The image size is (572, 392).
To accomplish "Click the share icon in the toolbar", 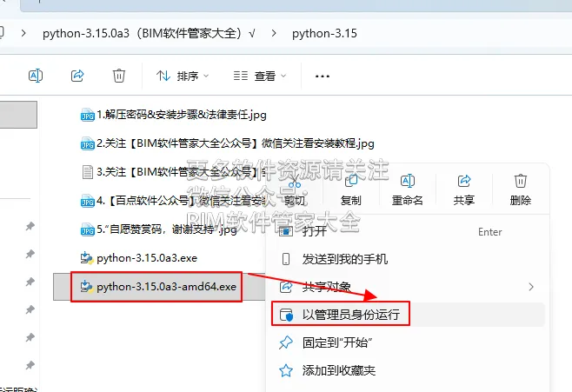I will [x=77, y=76].
